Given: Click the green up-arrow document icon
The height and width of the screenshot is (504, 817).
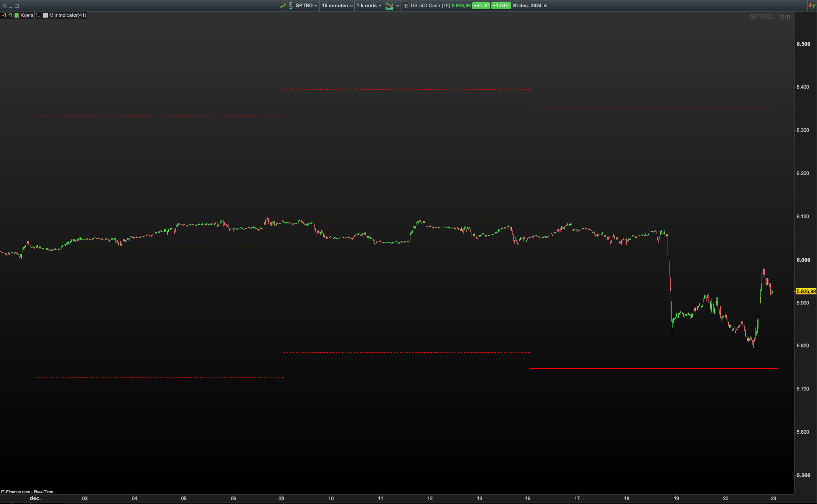Looking at the screenshot, I should 10,15.
